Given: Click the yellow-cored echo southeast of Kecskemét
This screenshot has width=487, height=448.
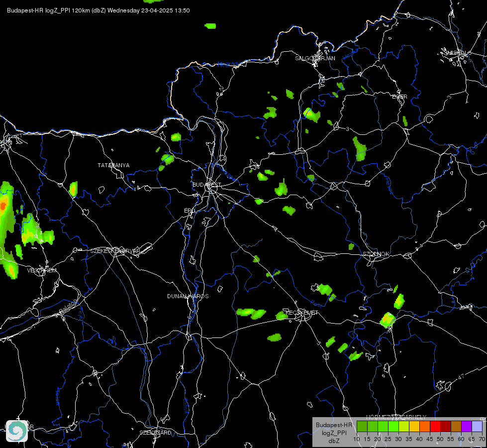Looking at the screenshot, I should (388, 320).
